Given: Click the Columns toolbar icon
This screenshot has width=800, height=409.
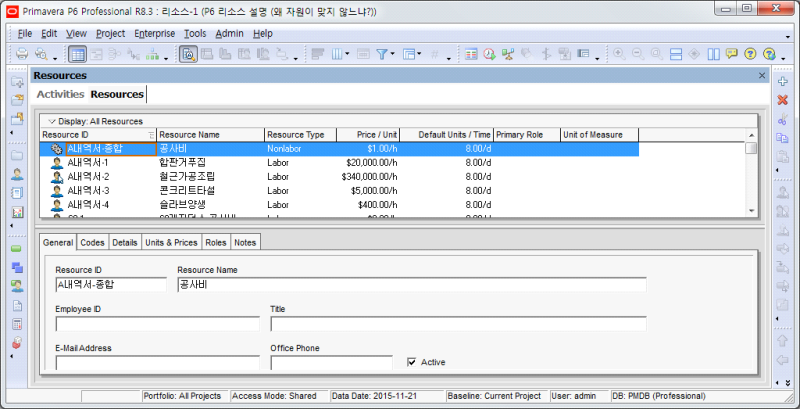Looking at the screenshot, I should coord(337,54).
